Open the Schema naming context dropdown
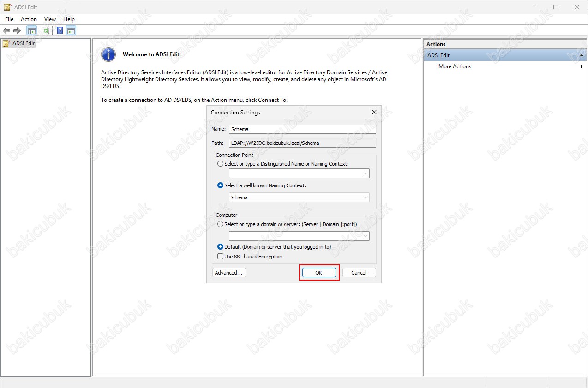The image size is (588, 388). tap(365, 197)
